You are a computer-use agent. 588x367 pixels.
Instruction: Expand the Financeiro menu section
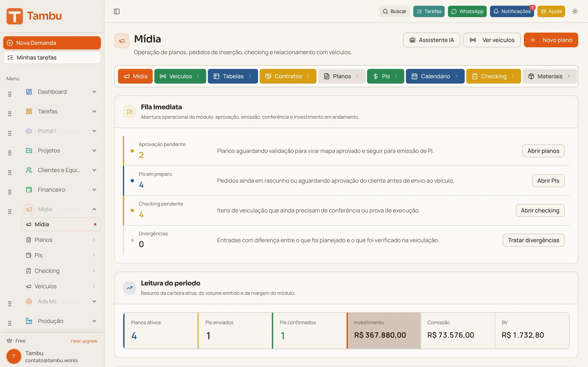[94, 190]
